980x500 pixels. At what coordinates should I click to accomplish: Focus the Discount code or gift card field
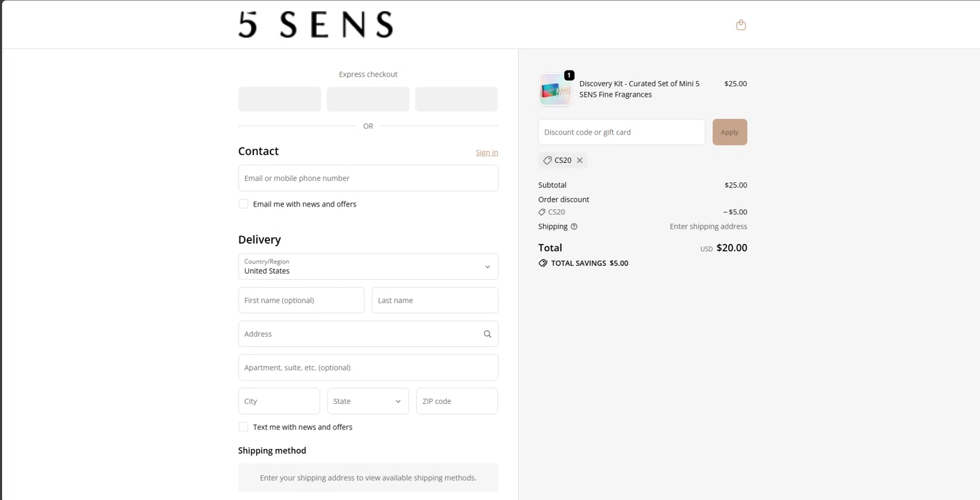[621, 132]
